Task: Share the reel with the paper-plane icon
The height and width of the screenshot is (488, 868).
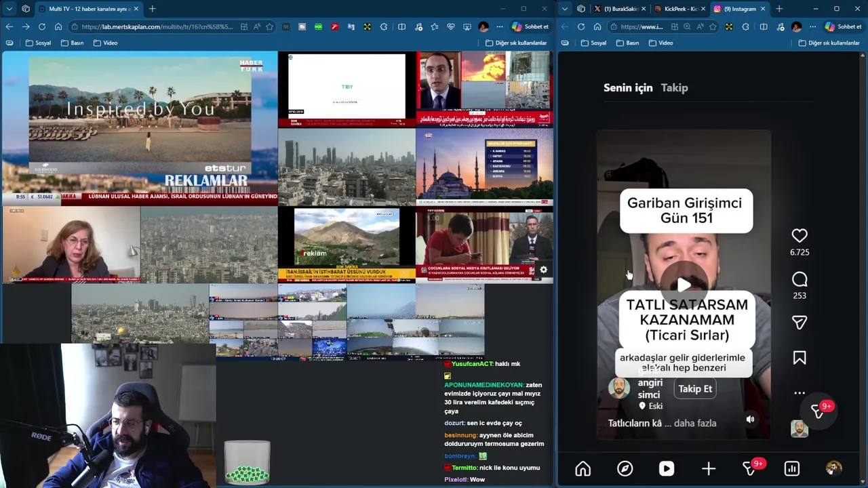Action: click(x=800, y=323)
